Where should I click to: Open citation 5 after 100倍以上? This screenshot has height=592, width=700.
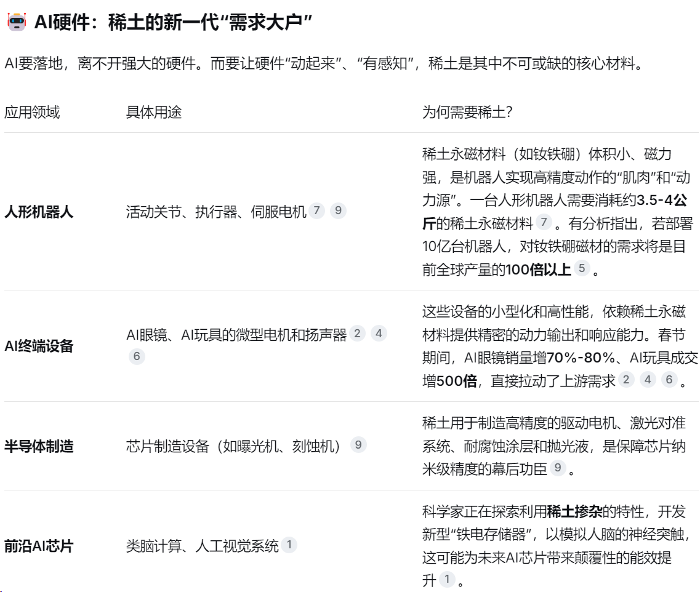pos(581,268)
